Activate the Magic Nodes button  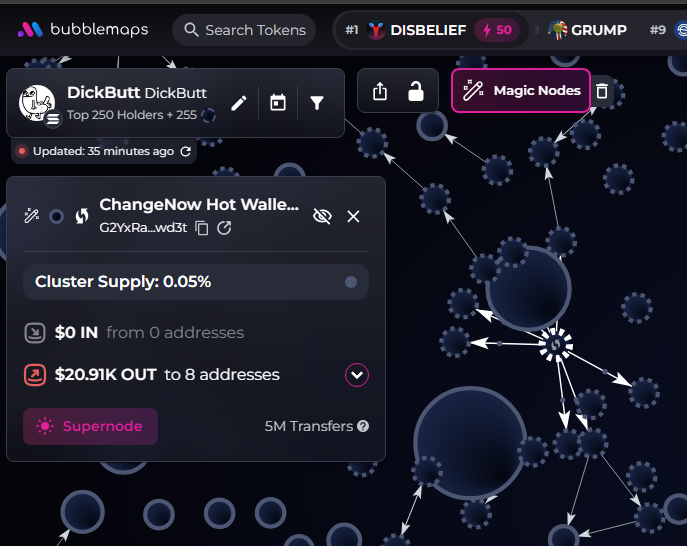[x=521, y=91]
